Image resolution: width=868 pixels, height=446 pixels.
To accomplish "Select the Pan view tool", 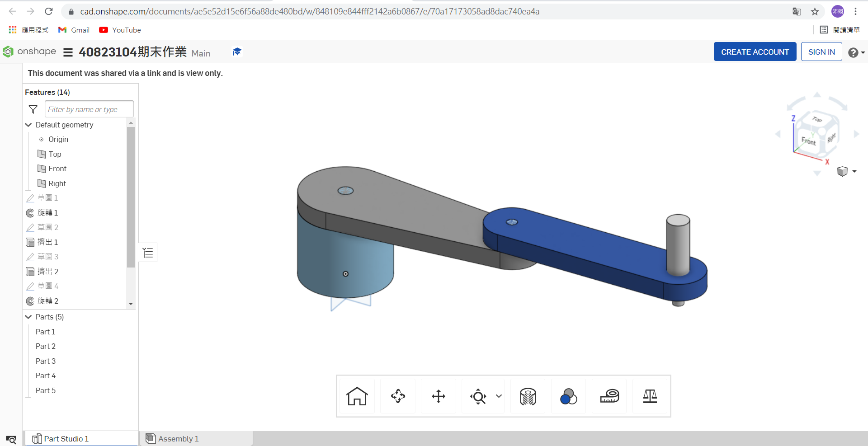I will coord(439,396).
